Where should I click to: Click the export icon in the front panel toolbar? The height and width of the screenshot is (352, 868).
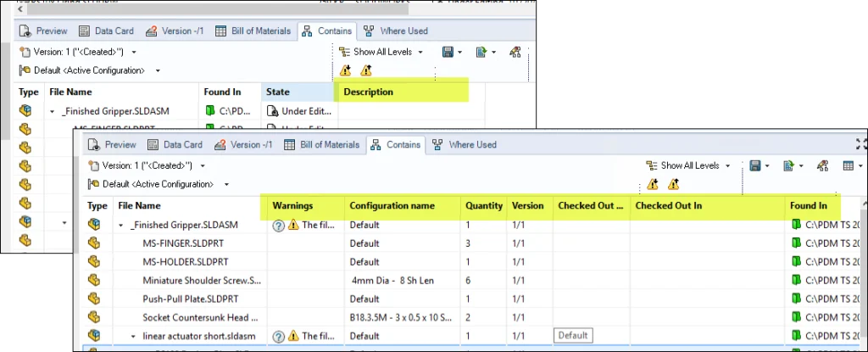tap(788, 165)
